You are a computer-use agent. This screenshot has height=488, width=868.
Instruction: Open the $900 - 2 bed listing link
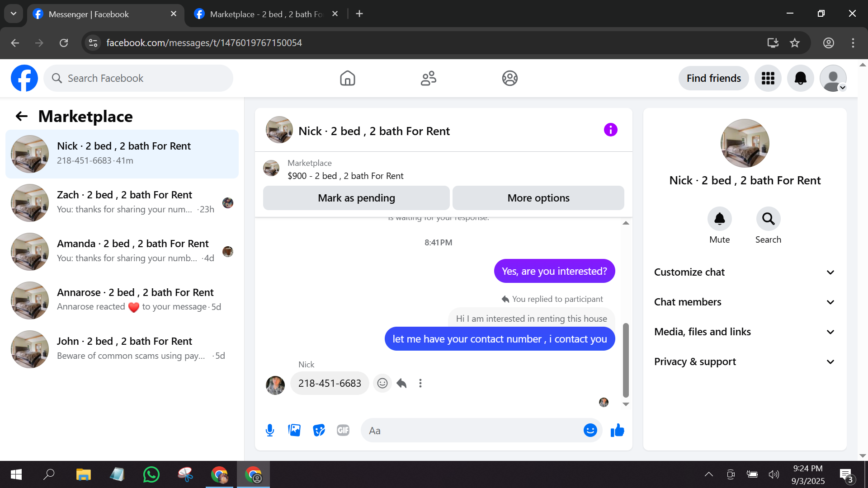coord(345,176)
